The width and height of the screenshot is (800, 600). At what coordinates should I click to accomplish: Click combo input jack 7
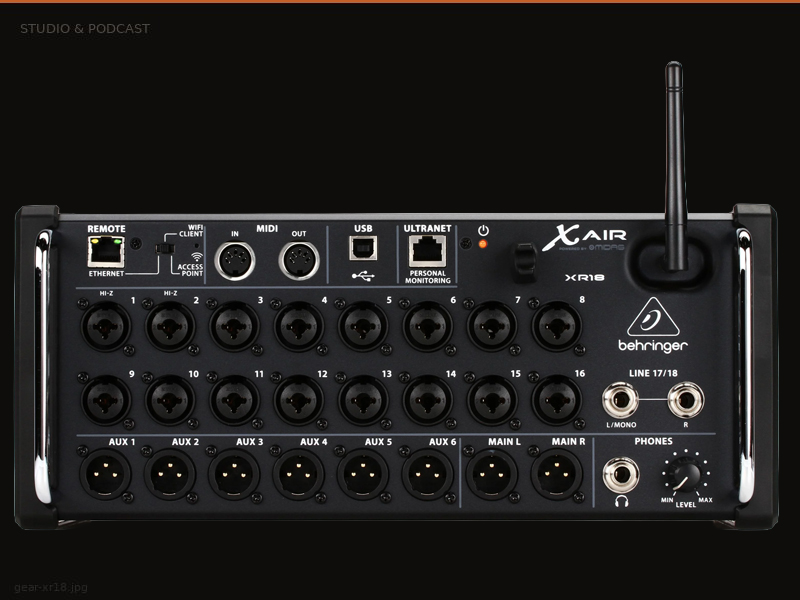click(x=492, y=327)
